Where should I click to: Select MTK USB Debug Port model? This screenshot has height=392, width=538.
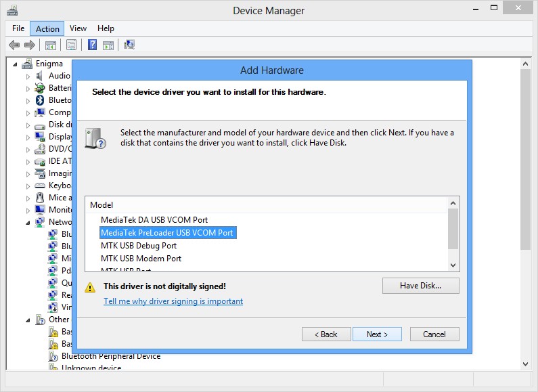point(139,246)
